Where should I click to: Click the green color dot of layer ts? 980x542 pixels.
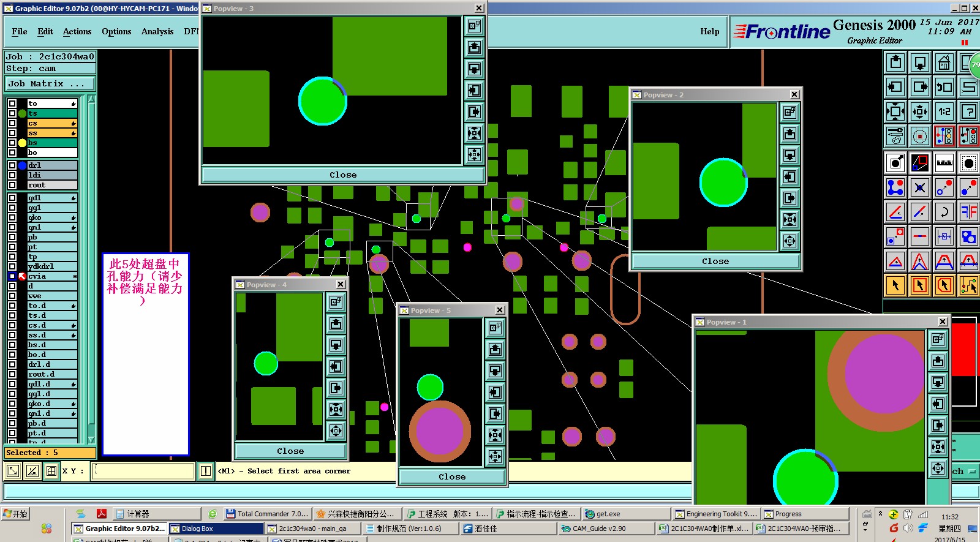(22, 113)
